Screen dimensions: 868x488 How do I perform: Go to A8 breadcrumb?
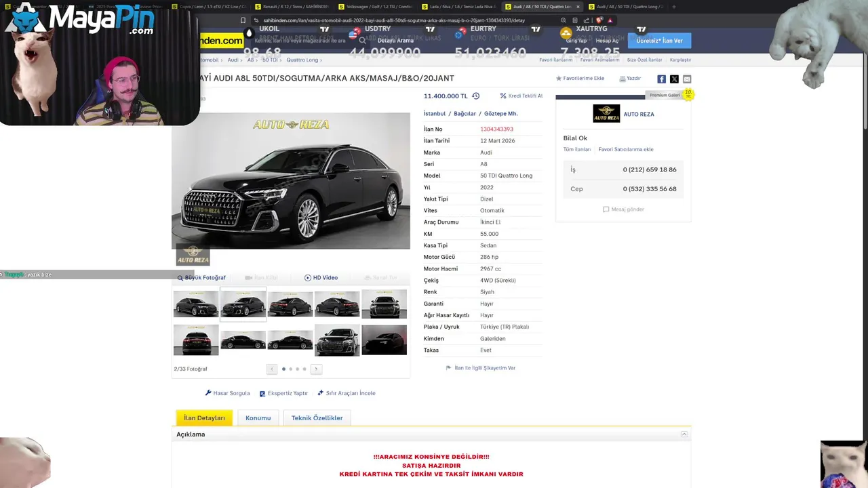250,60
